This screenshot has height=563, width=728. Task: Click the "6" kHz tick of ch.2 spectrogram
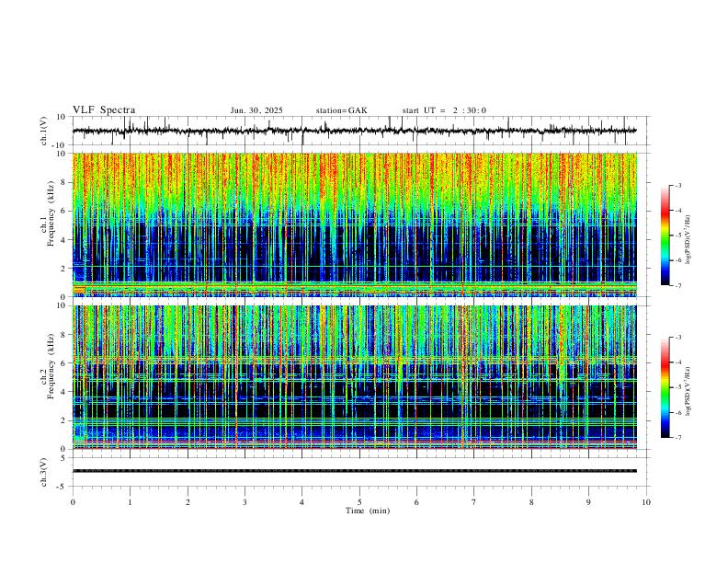(x=63, y=363)
